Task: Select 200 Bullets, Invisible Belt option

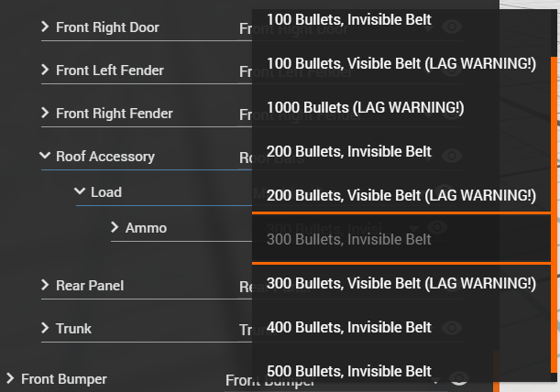Action: pos(348,151)
